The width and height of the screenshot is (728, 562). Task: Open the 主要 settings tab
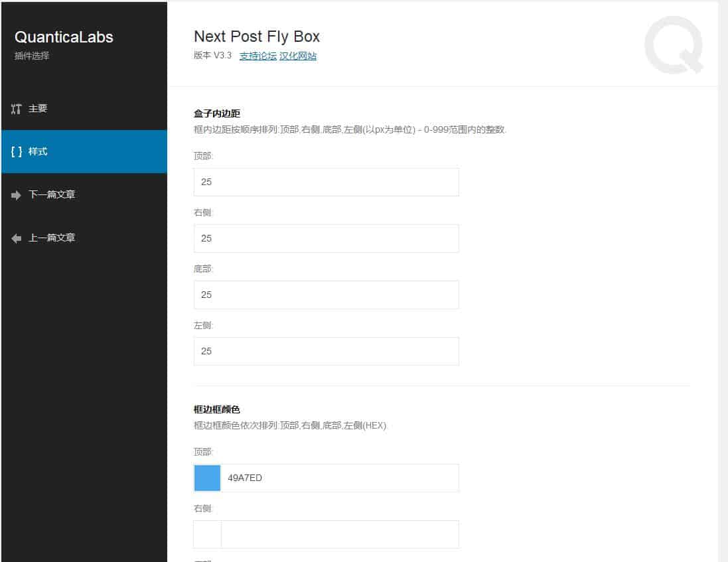(84, 109)
